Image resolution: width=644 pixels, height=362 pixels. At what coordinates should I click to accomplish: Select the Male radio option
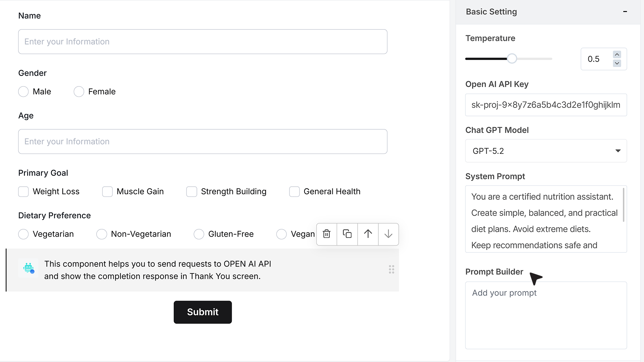23,92
